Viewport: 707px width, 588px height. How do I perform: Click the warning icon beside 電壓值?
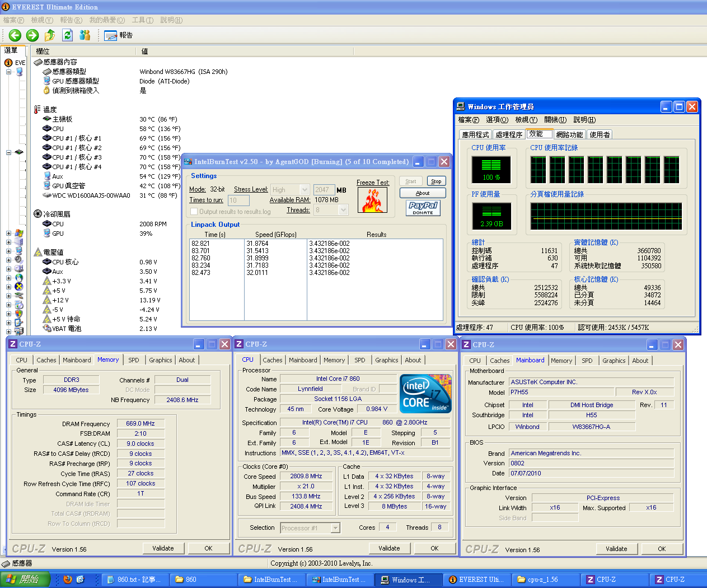point(38,252)
